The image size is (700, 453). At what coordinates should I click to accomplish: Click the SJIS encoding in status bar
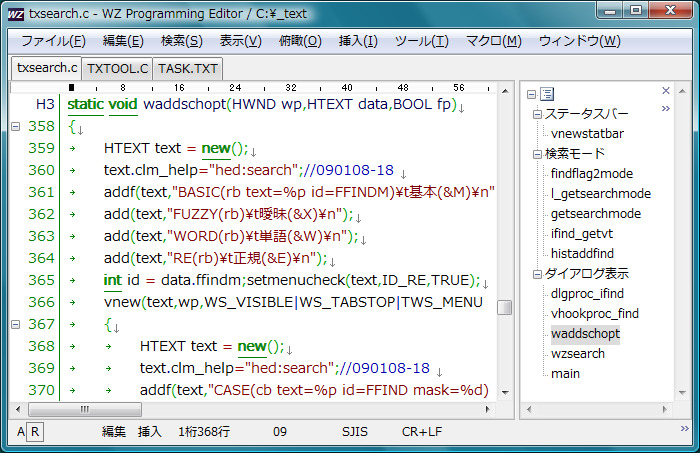click(357, 431)
